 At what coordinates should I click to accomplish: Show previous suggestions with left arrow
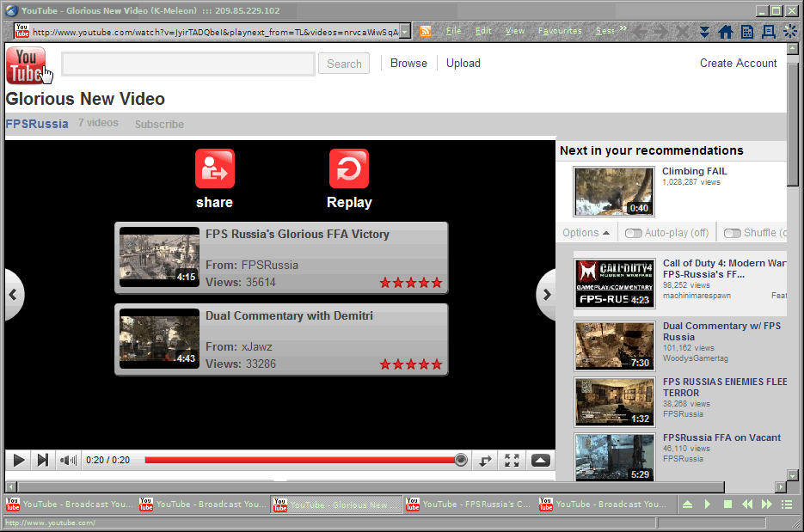click(14, 294)
